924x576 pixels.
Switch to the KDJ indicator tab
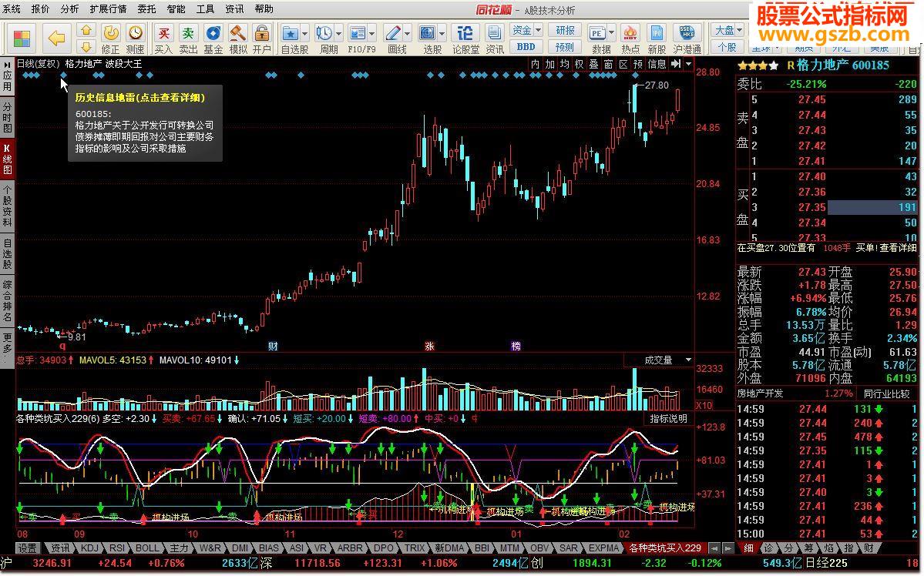coord(89,548)
